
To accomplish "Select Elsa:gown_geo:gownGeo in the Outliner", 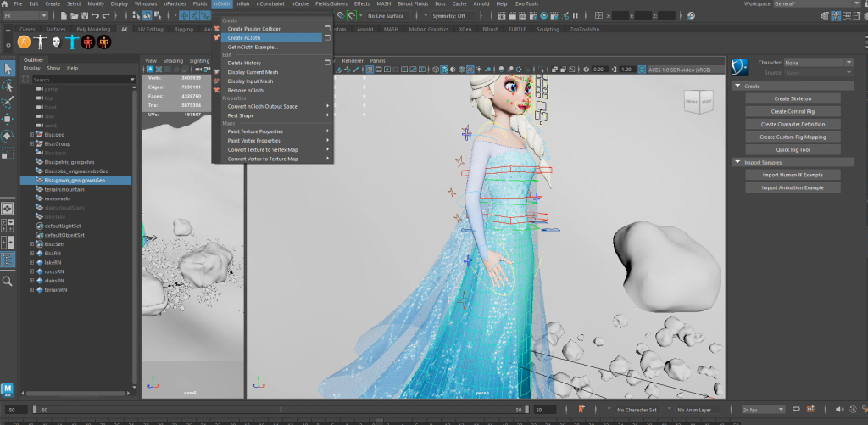I will point(75,180).
